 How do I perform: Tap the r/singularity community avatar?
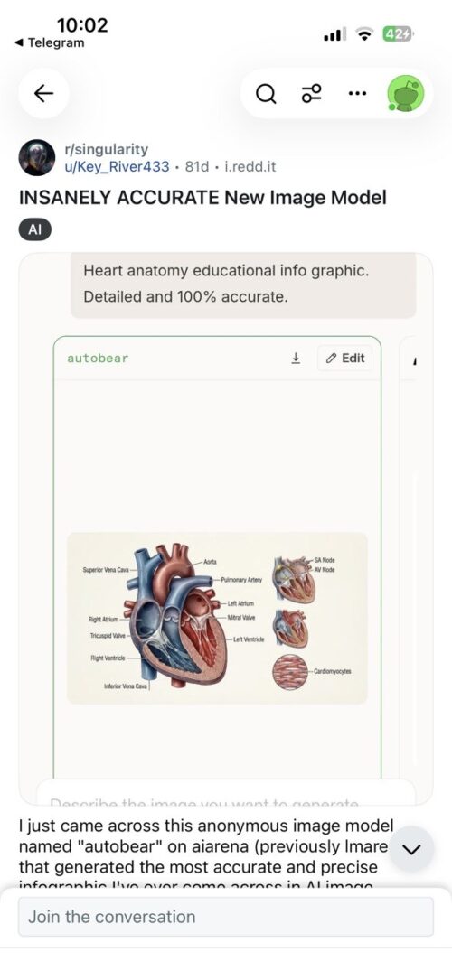click(x=37, y=157)
